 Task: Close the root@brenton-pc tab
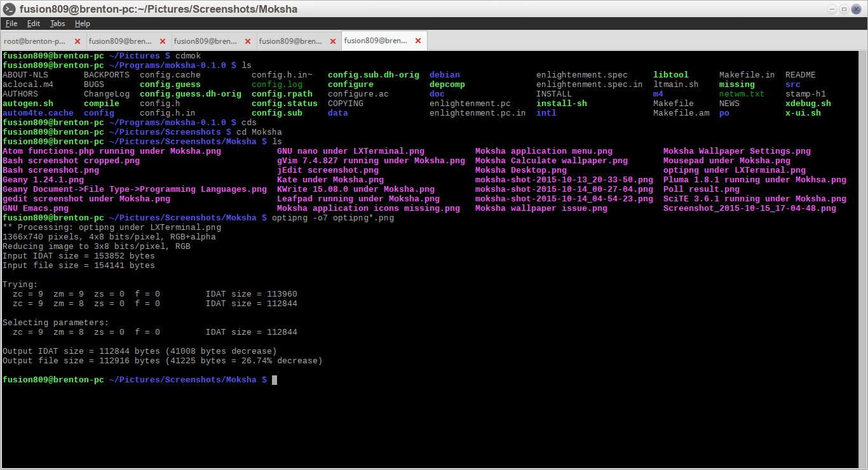click(77, 40)
